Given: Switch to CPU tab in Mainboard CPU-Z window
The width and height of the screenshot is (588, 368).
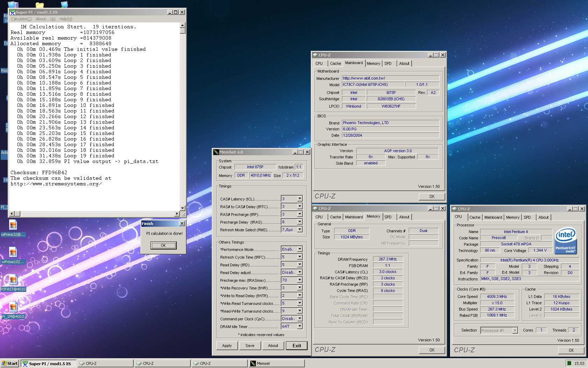Looking at the screenshot, I should point(319,63).
